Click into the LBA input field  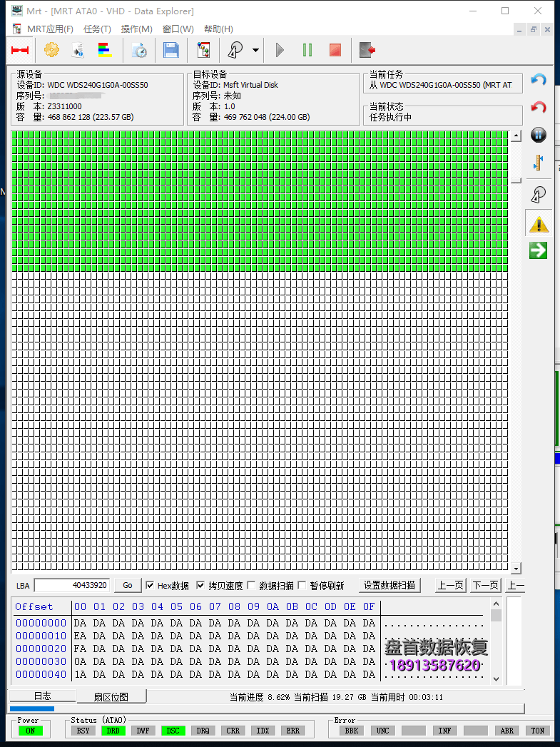tap(72, 585)
